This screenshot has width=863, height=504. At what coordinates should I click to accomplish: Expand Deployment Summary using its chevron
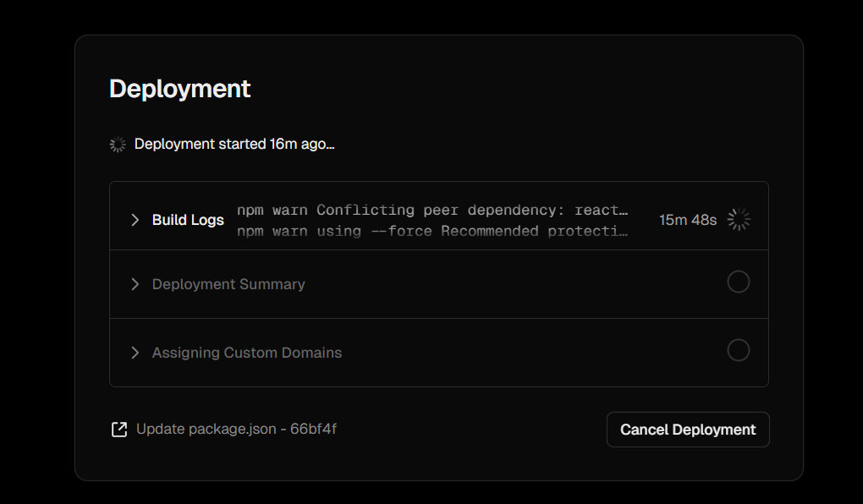(x=135, y=284)
